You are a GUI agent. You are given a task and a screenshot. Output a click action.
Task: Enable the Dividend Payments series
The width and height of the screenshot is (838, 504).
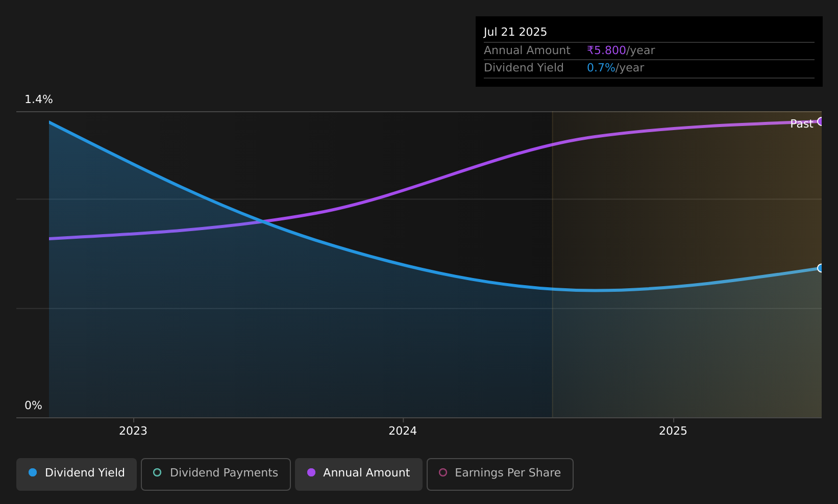tap(216, 474)
